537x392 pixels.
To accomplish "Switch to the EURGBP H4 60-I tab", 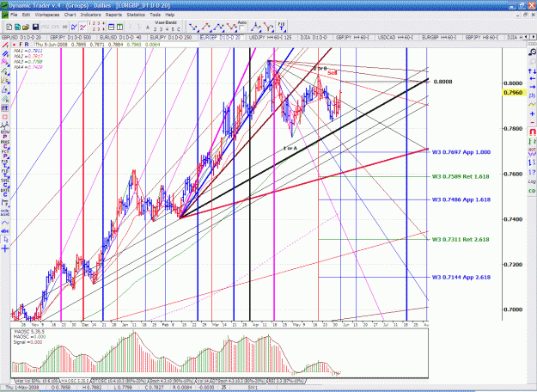I will 439,37.
